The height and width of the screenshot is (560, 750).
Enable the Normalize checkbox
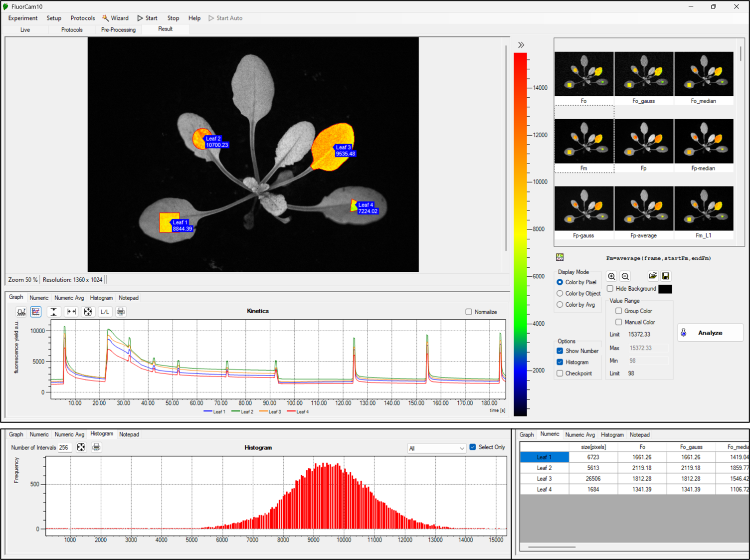[469, 312]
